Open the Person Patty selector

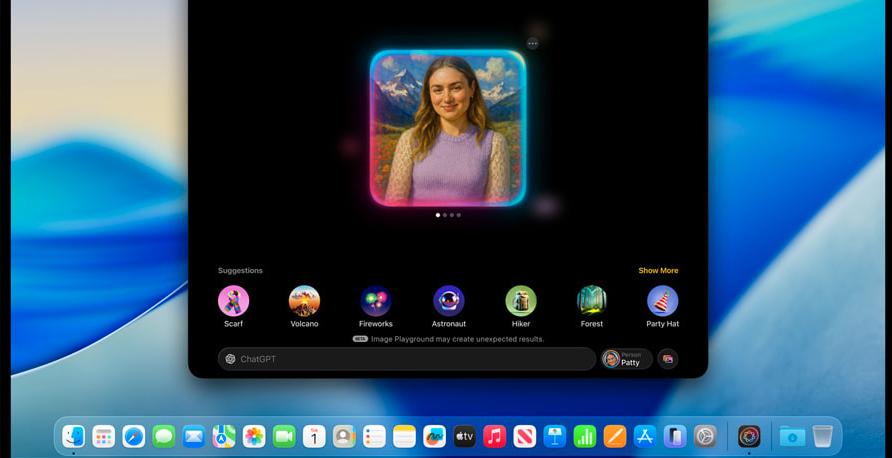point(626,359)
